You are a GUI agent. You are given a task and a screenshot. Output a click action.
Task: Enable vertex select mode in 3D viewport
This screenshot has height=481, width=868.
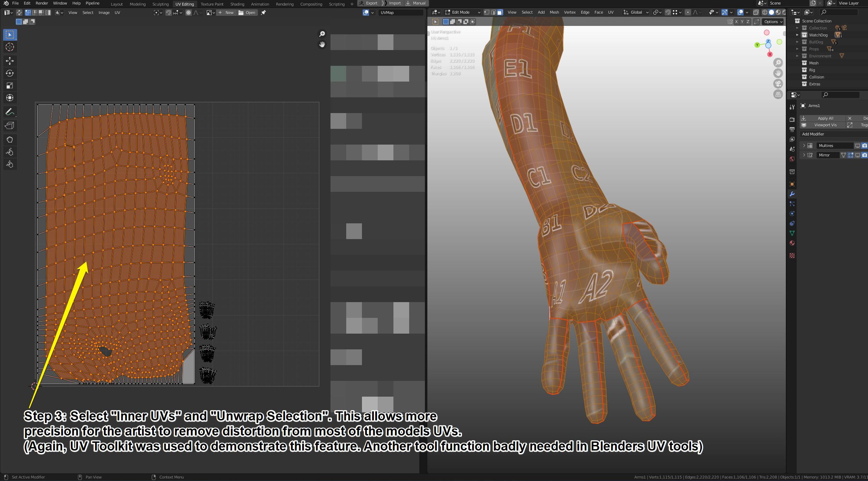486,12
